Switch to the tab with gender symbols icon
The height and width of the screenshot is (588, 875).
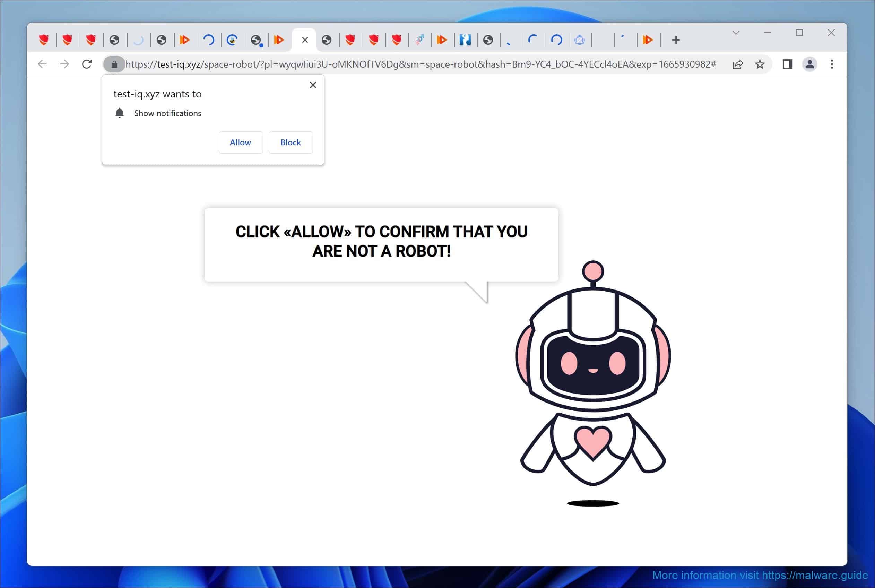[x=420, y=40]
